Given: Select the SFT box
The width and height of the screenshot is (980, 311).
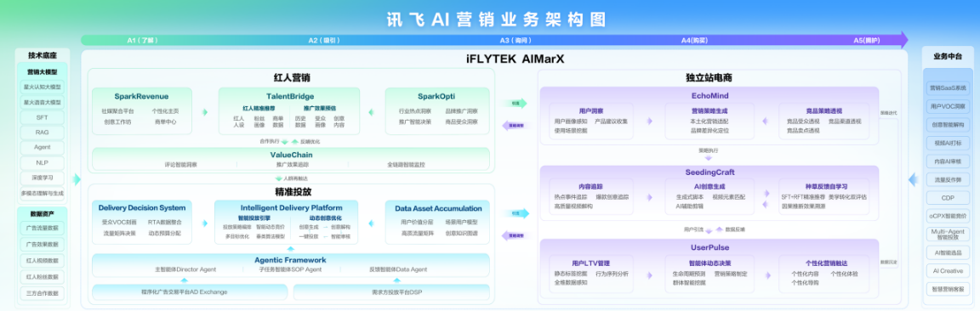Looking at the screenshot, I should click(x=43, y=116).
